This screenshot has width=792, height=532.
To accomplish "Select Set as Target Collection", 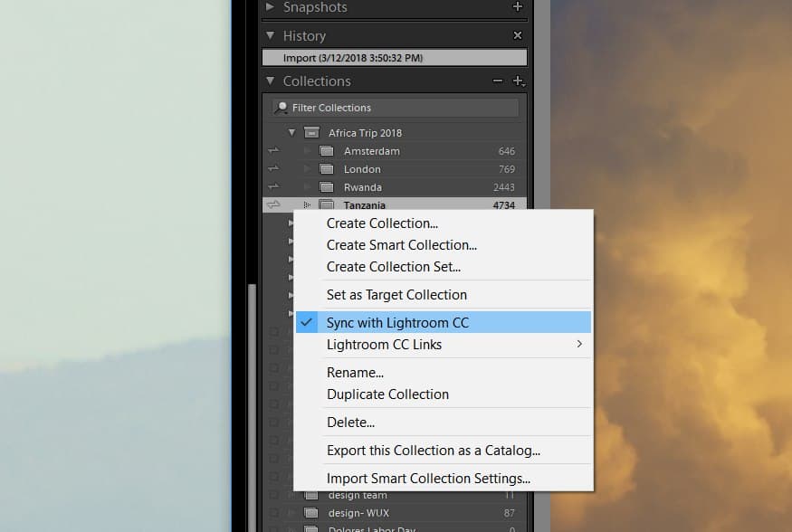I will click(443, 294).
